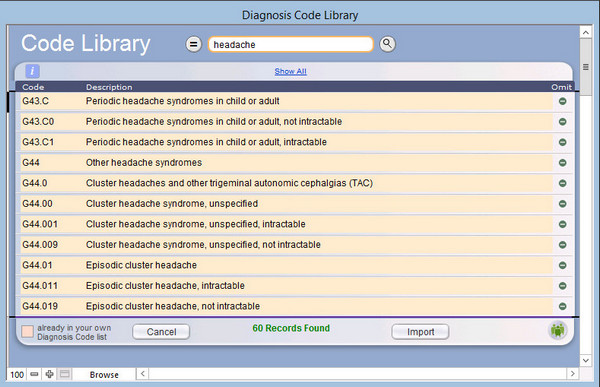Toggle the status toolbar icon

coord(65,374)
